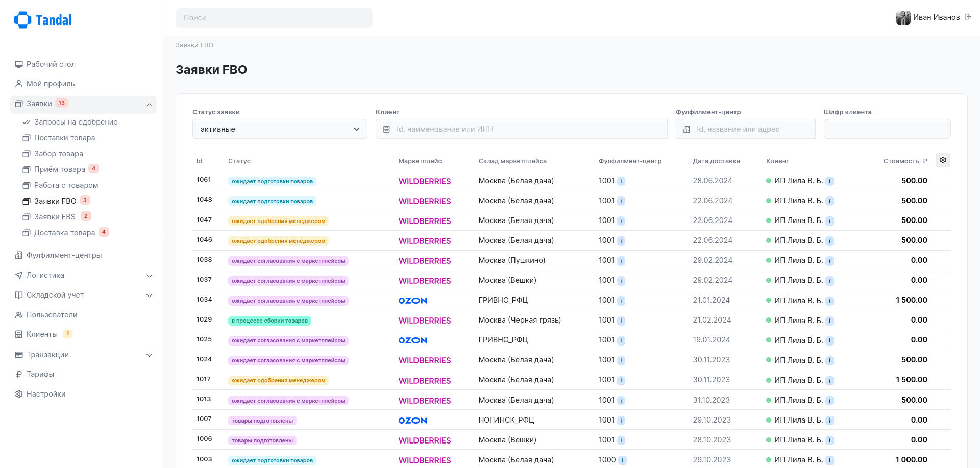Click client info icon in row 1047
Viewport: 980px width, 468px height.
(830, 221)
